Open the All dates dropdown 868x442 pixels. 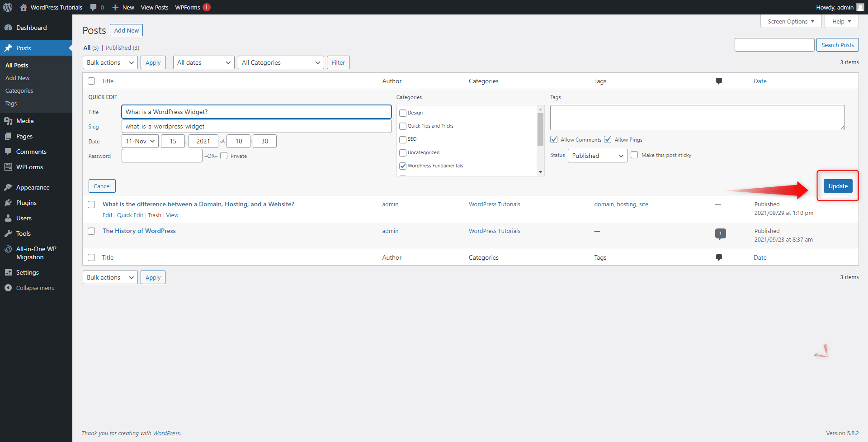click(203, 62)
